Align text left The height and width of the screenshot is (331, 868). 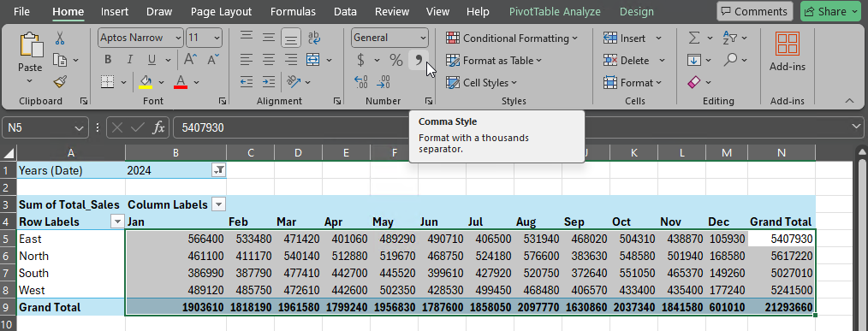[x=247, y=60]
